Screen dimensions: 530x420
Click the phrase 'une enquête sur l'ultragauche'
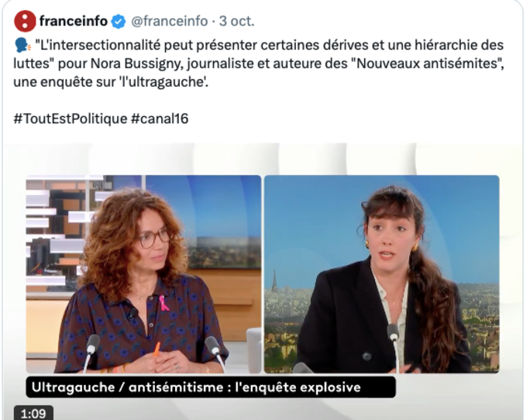coord(111,82)
